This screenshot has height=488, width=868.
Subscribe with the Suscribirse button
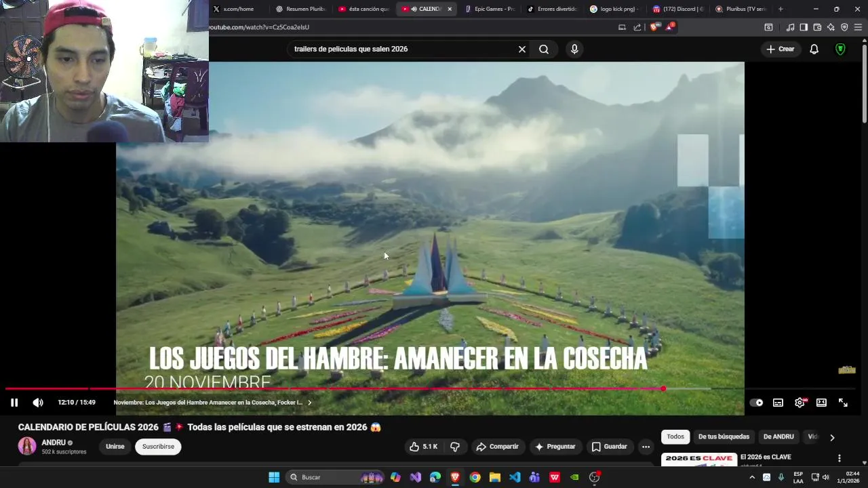[158, 447]
